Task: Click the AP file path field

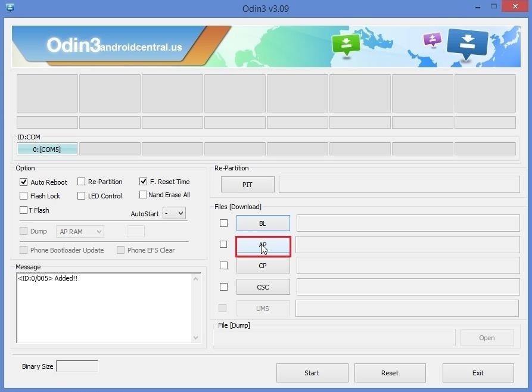Action: pos(407,244)
